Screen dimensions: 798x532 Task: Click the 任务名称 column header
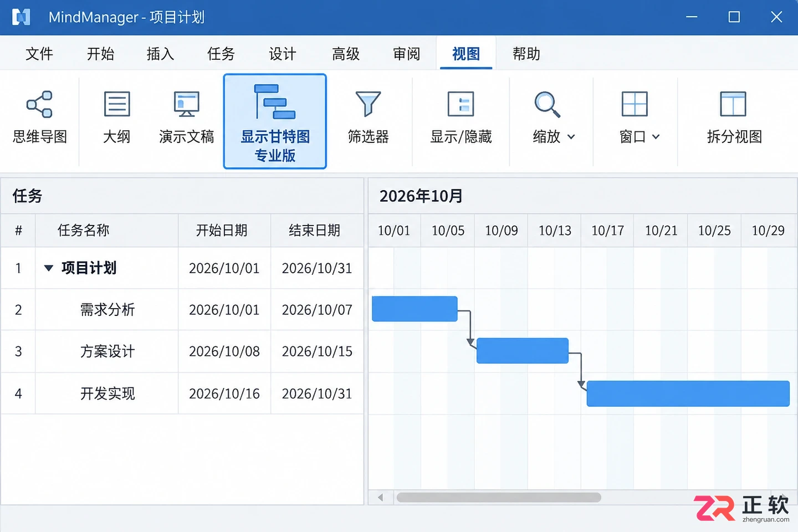click(x=106, y=231)
